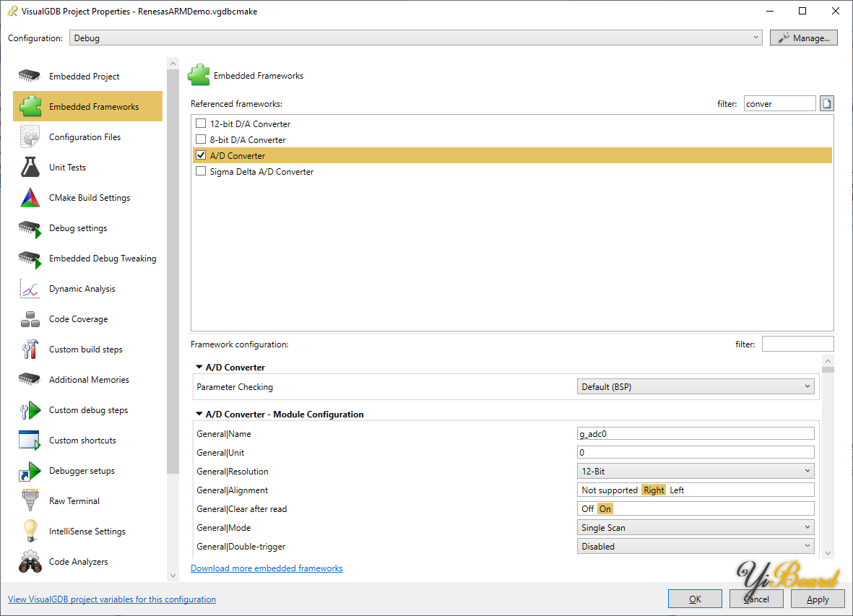The image size is (853, 616).
Task: Switch to the Debug settings page
Action: pyautogui.click(x=78, y=228)
